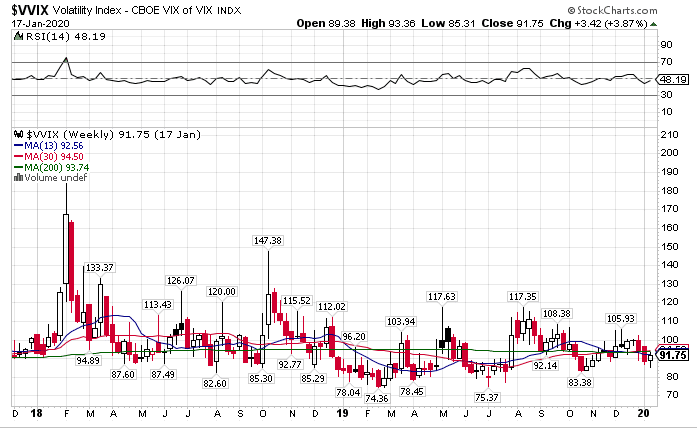Click the 92.14 low label
The width and height of the screenshot is (697, 428).
tap(545, 365)
